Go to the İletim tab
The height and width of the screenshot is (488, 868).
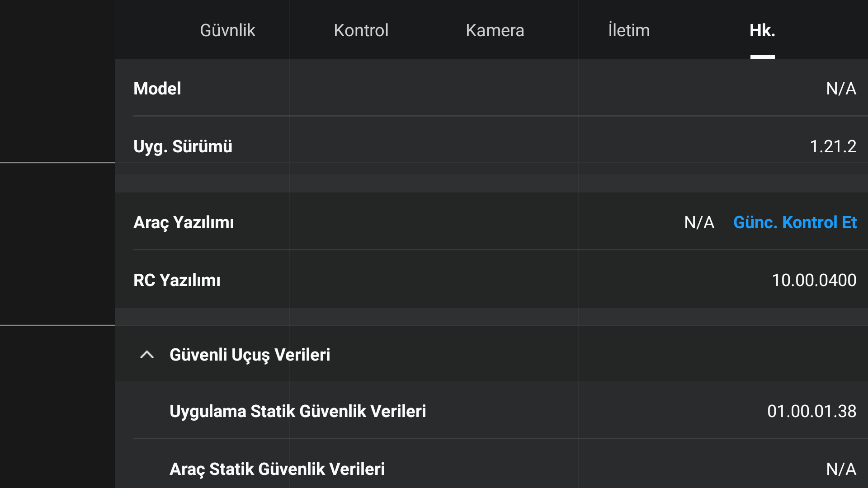point(629,30)
